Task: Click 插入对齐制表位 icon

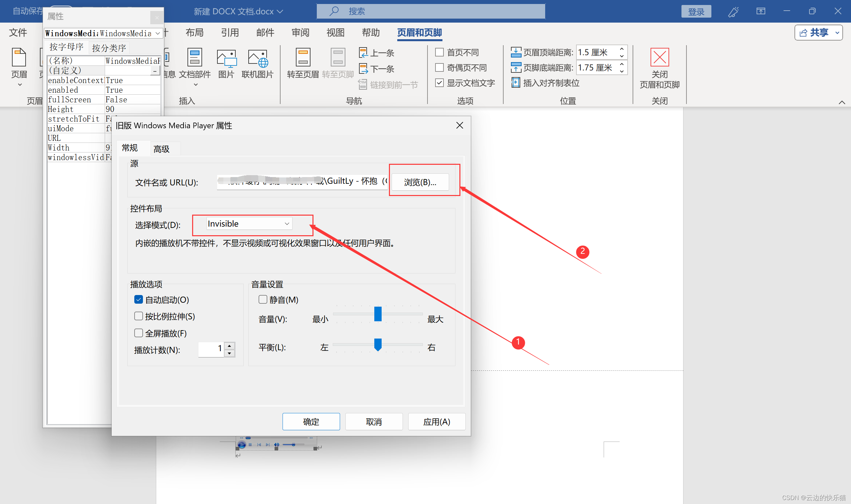Action: [516, 83]
